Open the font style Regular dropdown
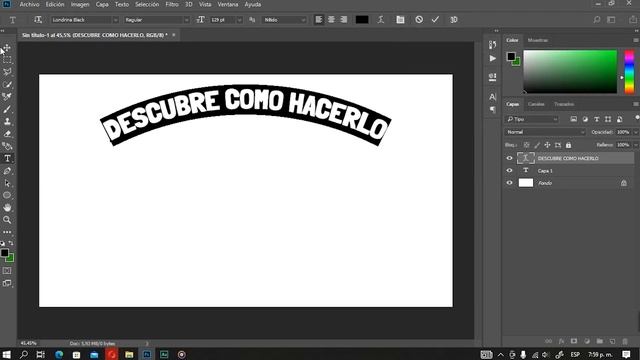The height and width of the screenshot is (360, 640). click(186, 20)
